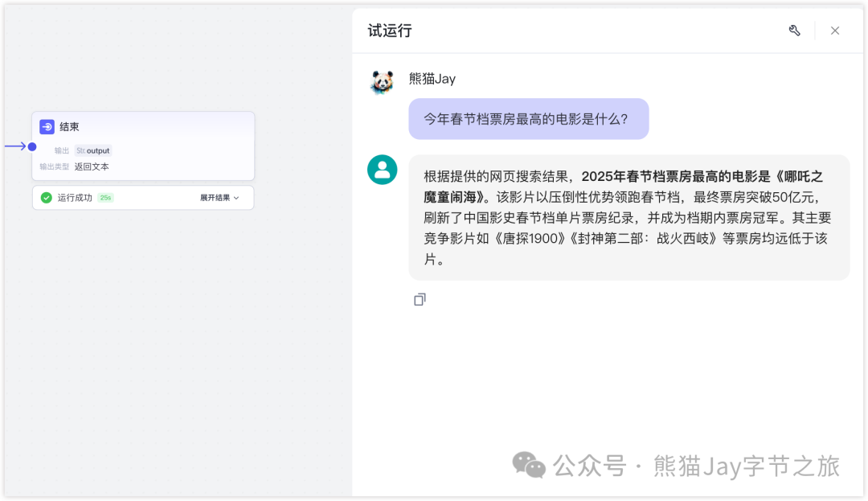
Task: Select the 结束 node icon
Action: pos(47,127)
